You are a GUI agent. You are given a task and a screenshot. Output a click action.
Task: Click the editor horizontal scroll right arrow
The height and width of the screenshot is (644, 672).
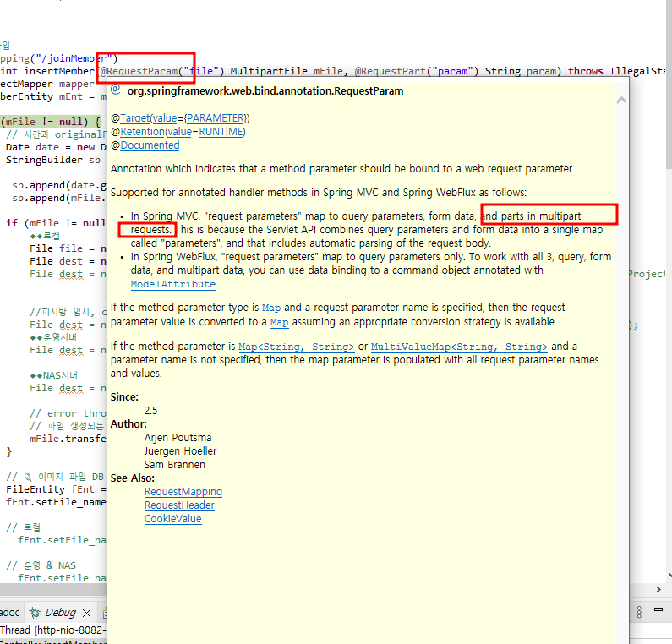click(658, 590)
